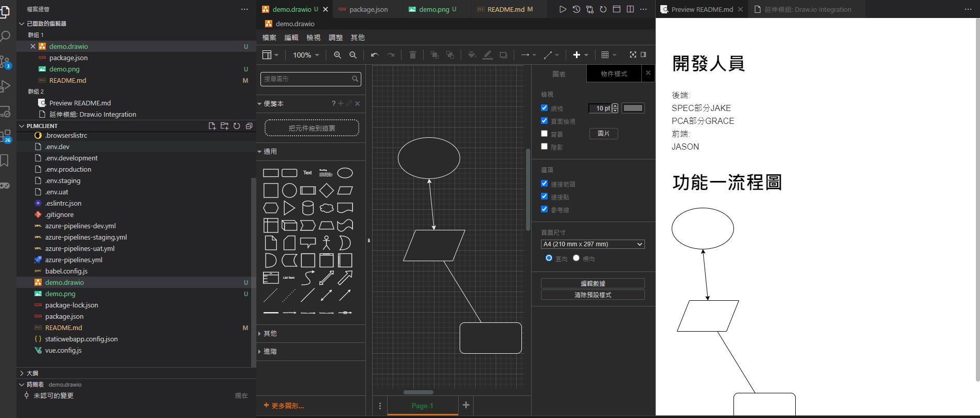Click New File icon in PLMCLIENT header

[x=212, y=126]
